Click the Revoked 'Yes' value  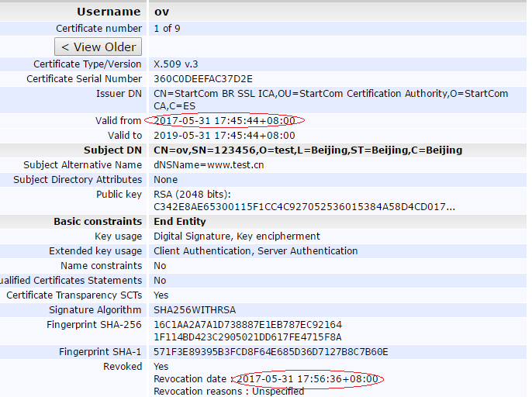click(x=161, y=367)
